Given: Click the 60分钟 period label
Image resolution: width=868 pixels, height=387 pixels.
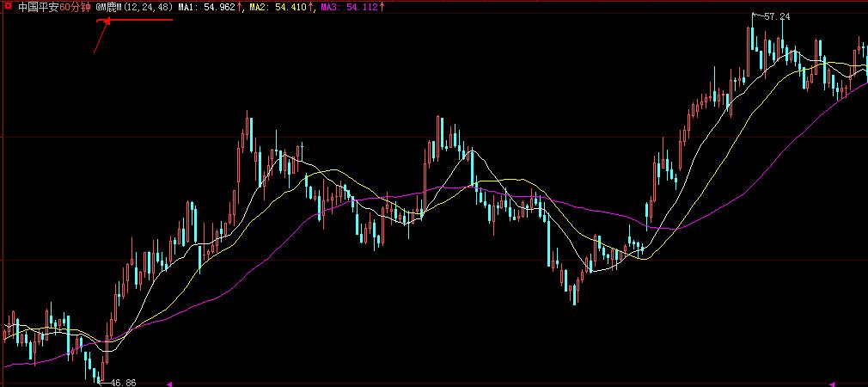Looking at the screenshot, I should tap(75, 8).
